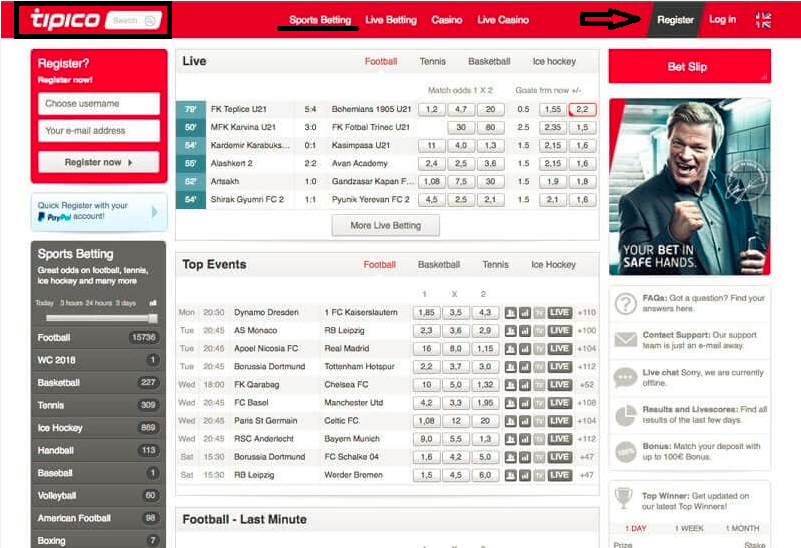801x548 pixels.
Task: Expand the Handball category in sidebar
Action: 98,450
